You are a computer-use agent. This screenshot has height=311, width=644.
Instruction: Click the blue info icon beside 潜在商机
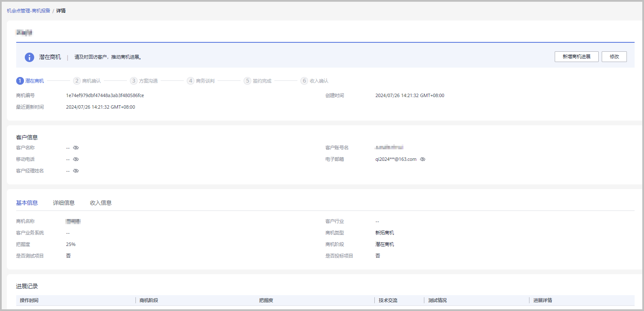coord(29,57)
